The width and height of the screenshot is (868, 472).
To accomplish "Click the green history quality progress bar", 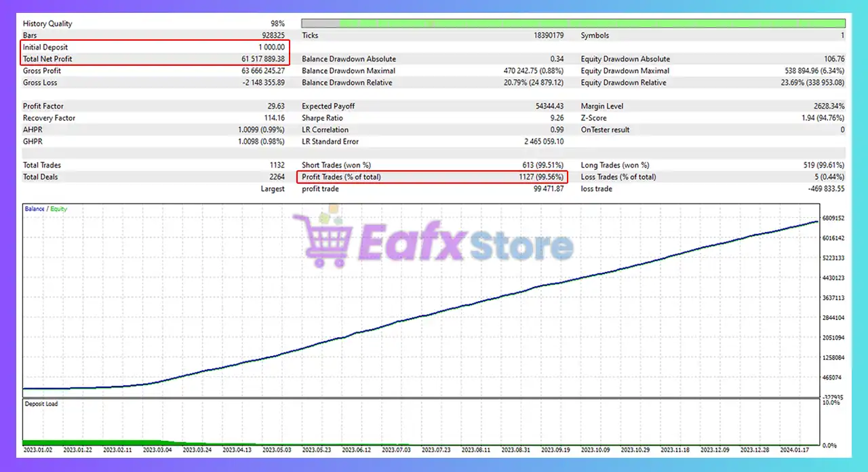I will (x=574, y=23).
